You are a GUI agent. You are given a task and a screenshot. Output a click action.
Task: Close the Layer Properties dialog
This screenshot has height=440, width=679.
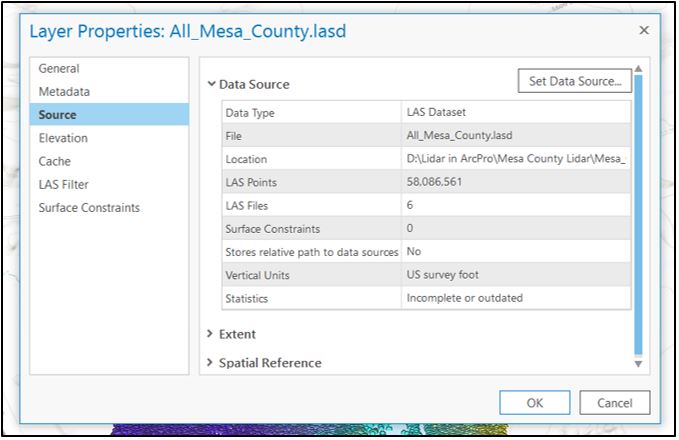[644, 30]
